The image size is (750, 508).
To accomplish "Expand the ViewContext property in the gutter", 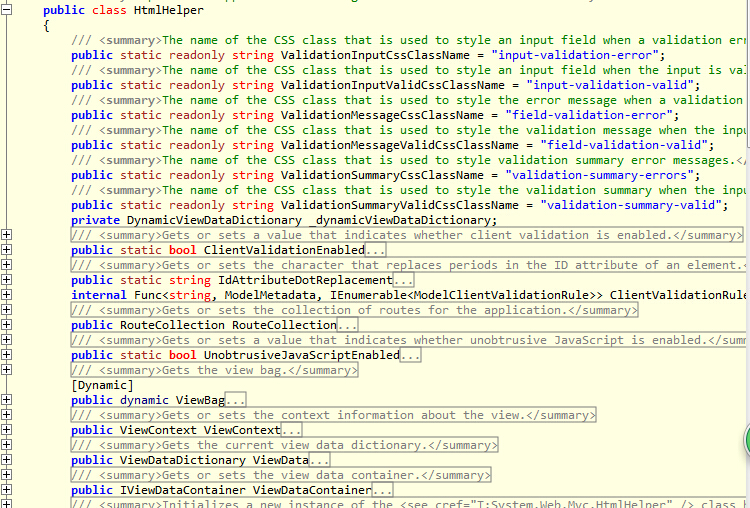I will (6, 430).
